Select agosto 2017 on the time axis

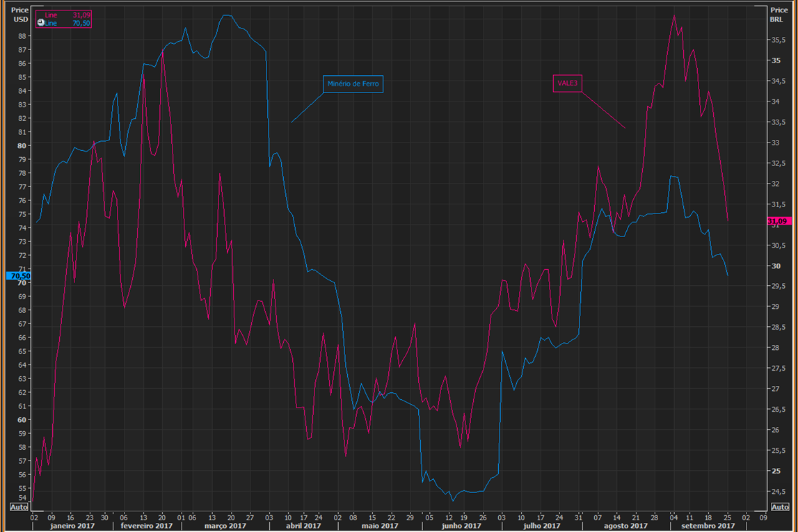625,526
